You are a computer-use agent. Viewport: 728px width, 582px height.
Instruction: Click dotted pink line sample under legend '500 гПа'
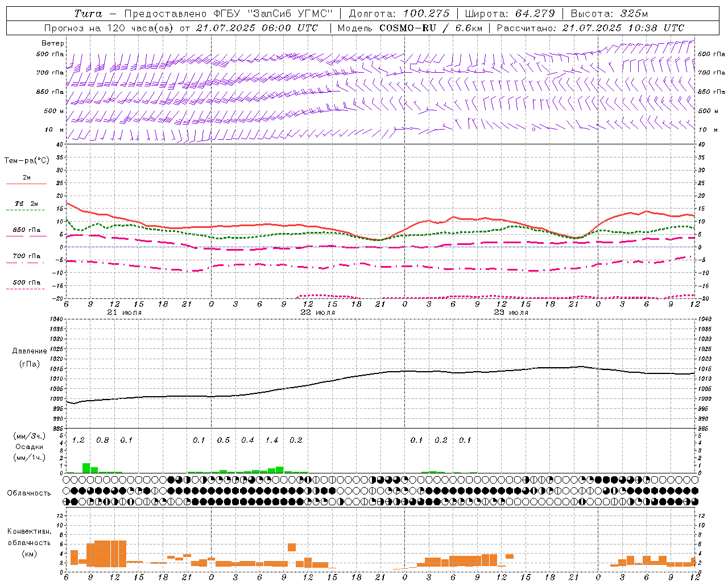(x=25, y=289)
